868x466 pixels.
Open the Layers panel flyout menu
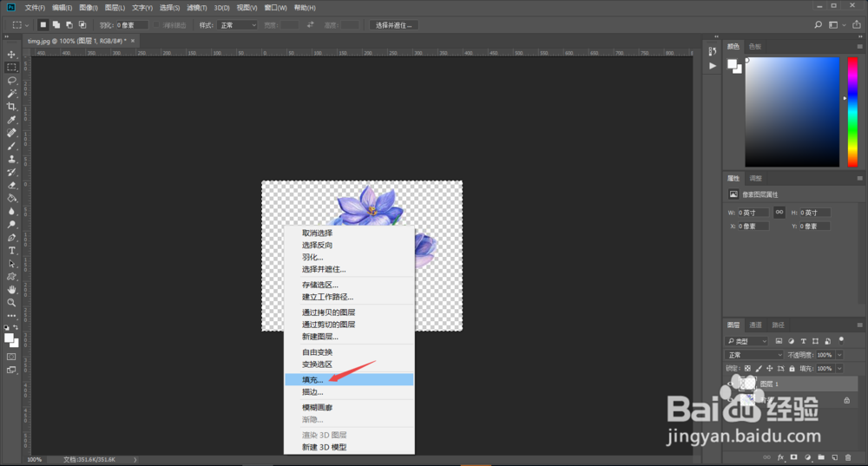859,325
